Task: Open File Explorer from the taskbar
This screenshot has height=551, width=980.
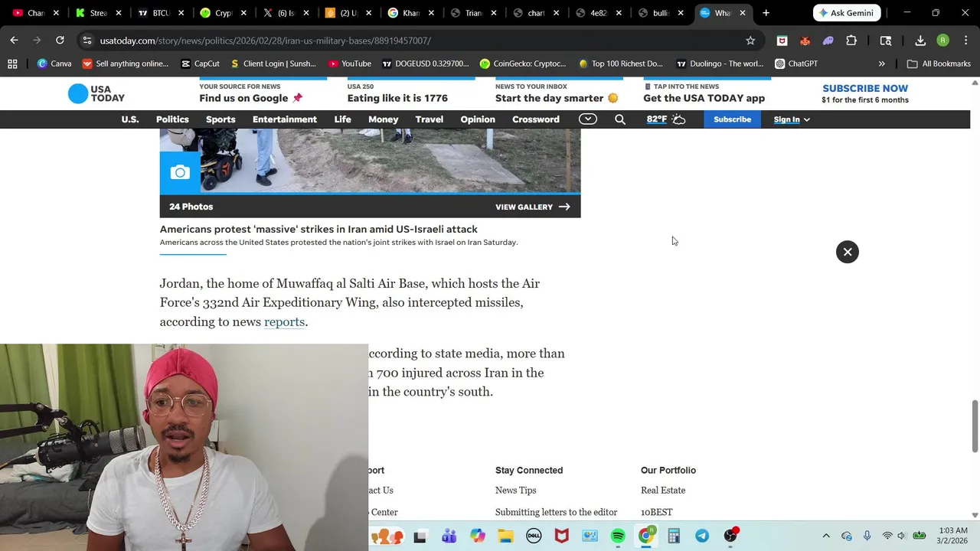Action: click(505, 536)
